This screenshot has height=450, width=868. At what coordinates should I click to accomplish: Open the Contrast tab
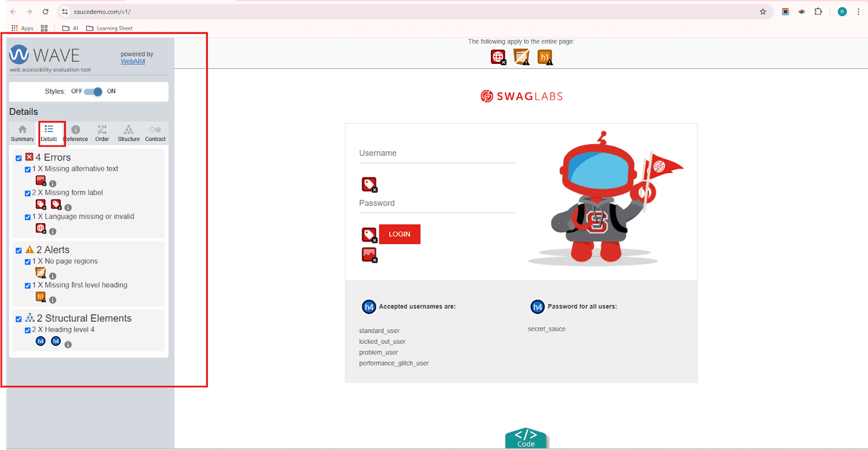coord(155,133)
